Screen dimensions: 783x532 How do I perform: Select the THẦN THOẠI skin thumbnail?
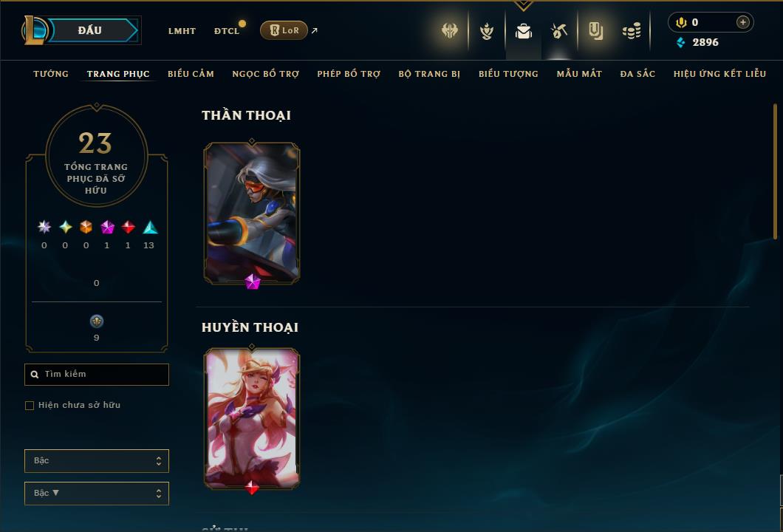[x=252, y=214]
